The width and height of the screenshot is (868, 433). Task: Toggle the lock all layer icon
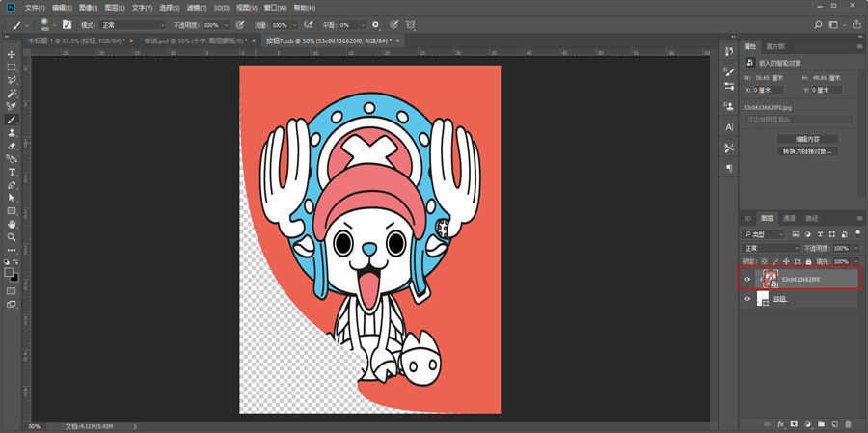pyautogui.click(x=809, y=261)
